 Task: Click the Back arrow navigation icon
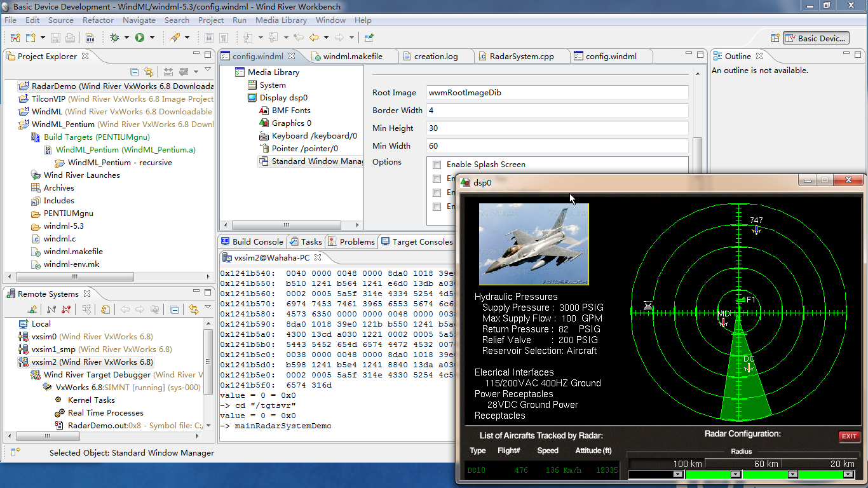tap(314, 37)
